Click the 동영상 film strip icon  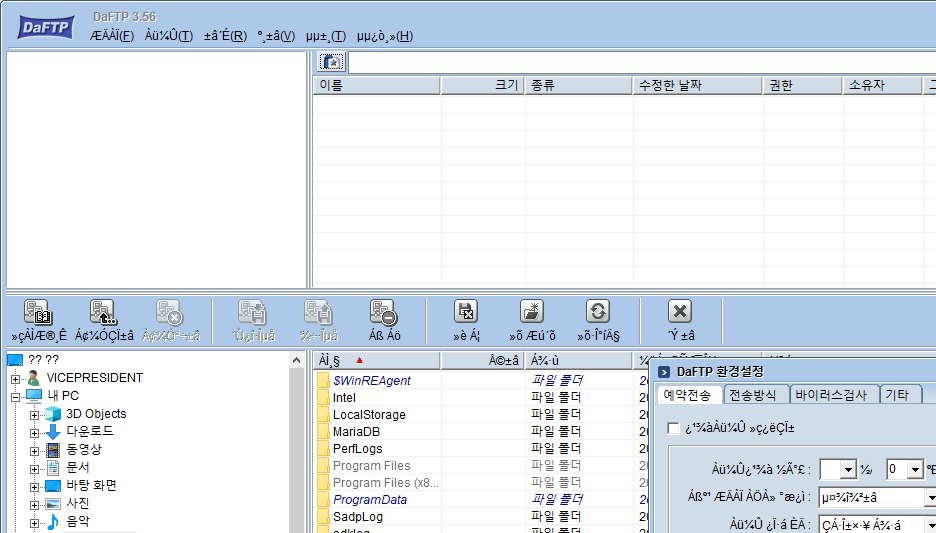[53, 449]
